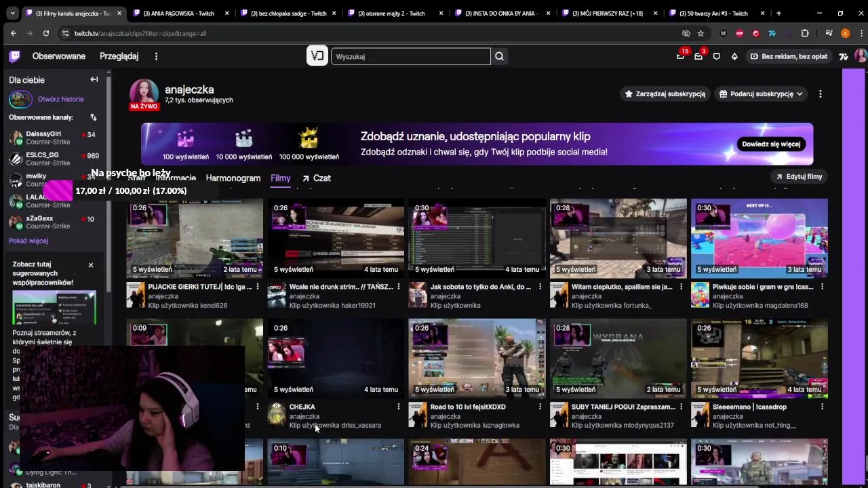
Task: Open the user avatar menu on Twitch
Action: (860, 56)
